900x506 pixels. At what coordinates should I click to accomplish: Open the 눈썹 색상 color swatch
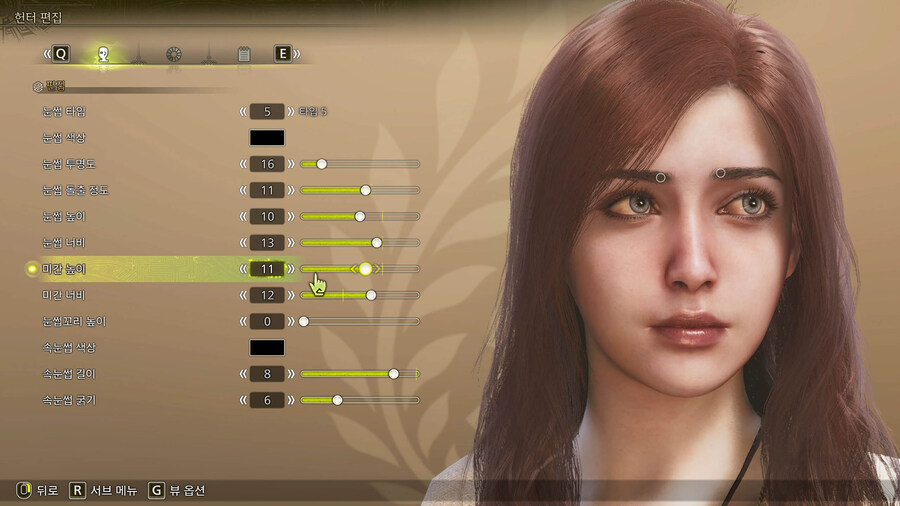pyautogui.click(x=267, y=137)
